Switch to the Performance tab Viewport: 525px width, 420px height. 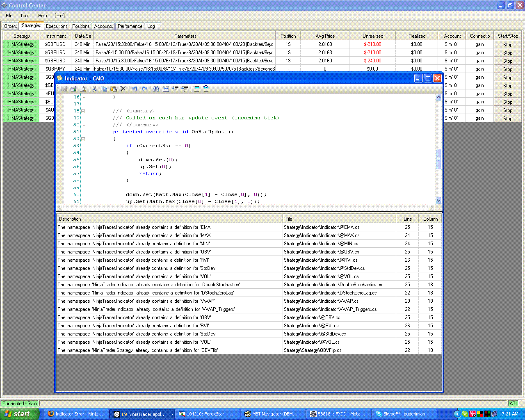coord(130,26)
